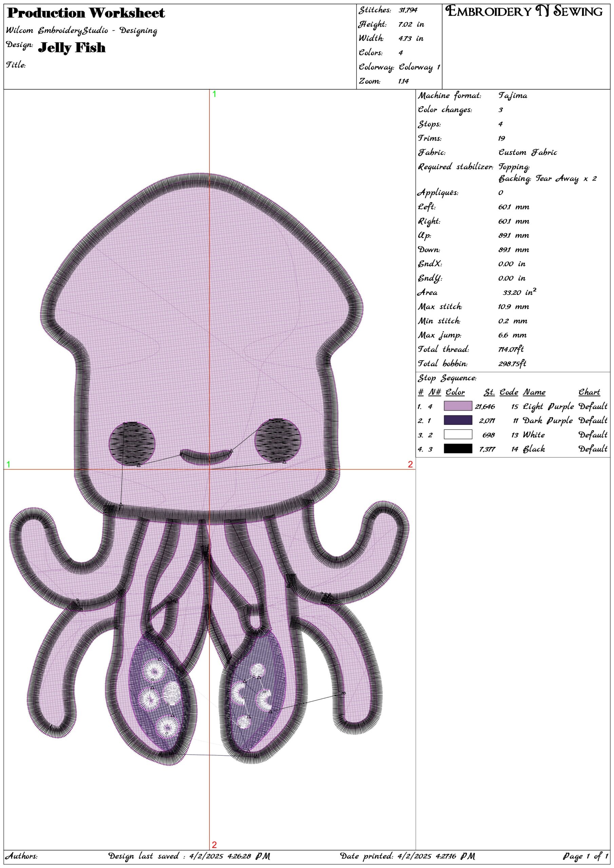Screen dimensions: 614x868
Task: Click the Custom Fabric value
Action: point(528,152)
